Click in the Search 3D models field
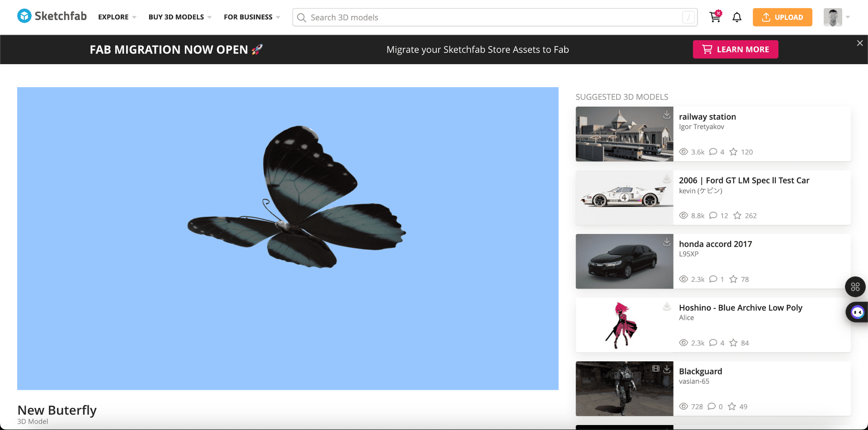868x430 pixels. pyautogui.click(x=495, y=17)
